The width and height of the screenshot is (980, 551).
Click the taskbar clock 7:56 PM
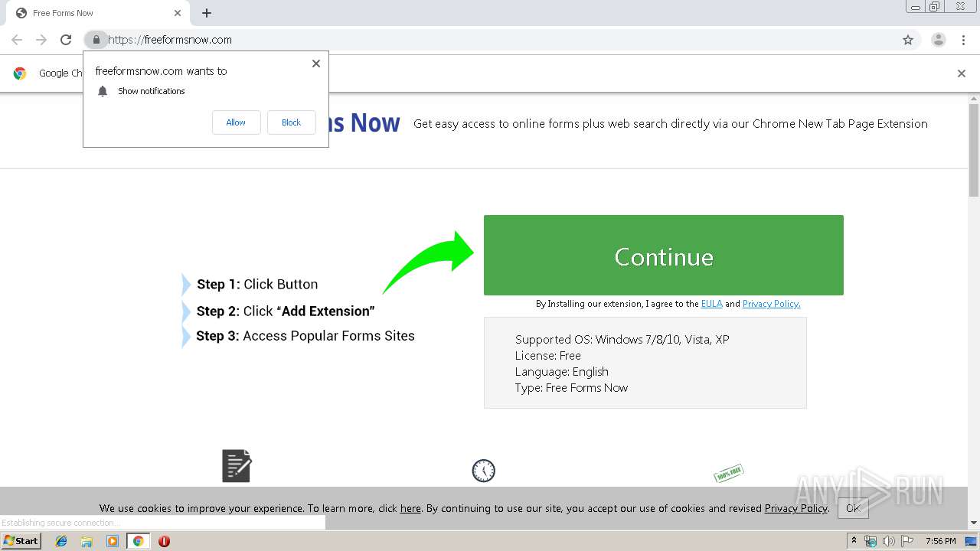(940, 541)
